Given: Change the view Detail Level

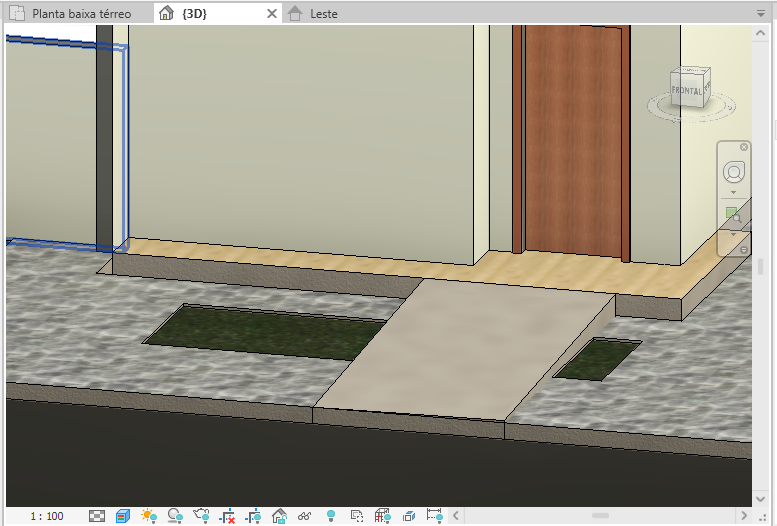Looking at the screenshot, I should point(97,517).
